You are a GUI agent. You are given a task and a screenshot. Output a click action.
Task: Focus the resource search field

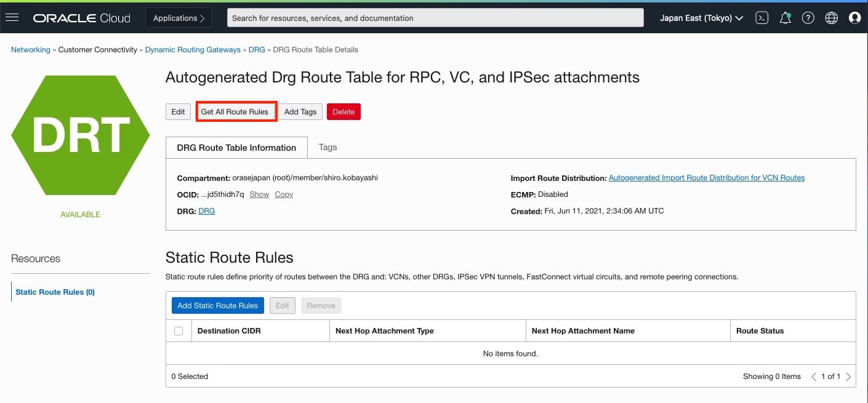[x=435, y=18]
